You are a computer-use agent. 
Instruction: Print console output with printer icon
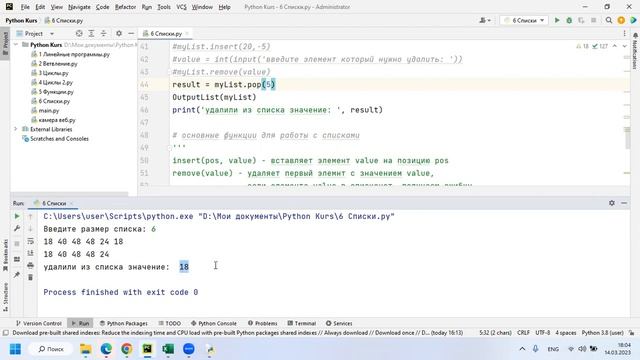click(31, 266)
